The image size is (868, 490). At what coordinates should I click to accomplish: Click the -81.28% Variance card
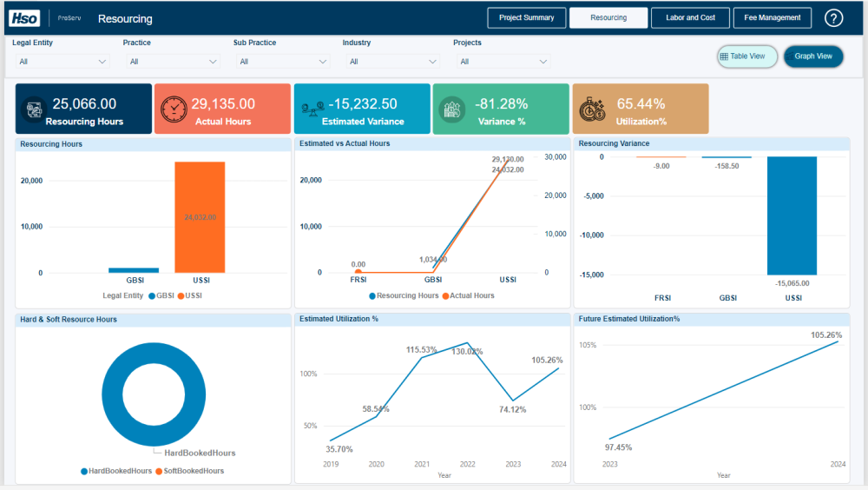pyautogui.click(x=501, y=109)
